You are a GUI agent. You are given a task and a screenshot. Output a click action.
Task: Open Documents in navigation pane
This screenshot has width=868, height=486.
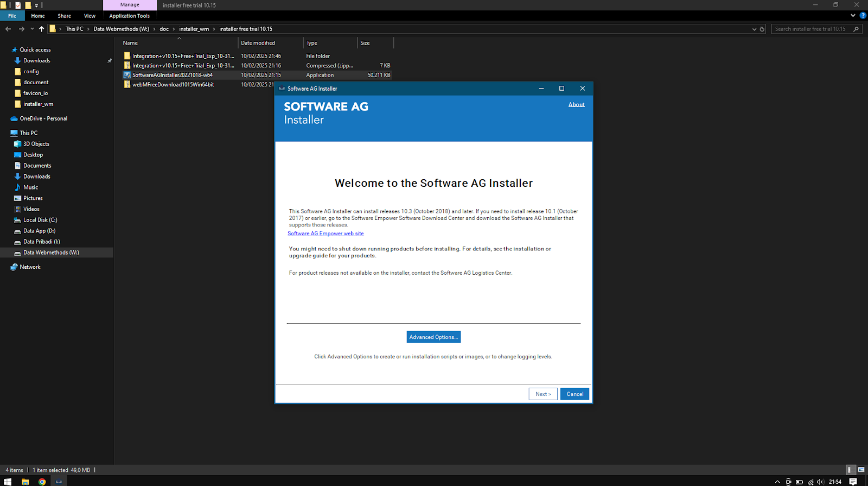[x=37, y=166]
